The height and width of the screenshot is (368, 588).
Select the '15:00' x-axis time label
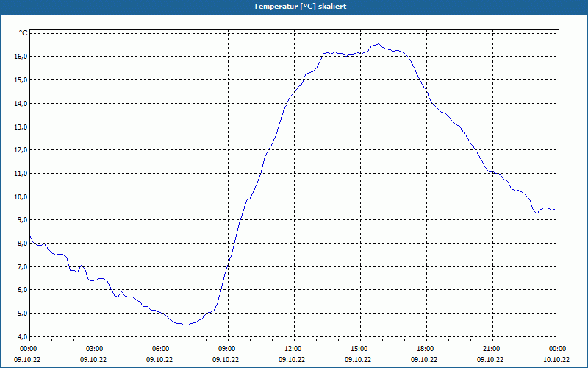pyautogui.click(x=359, y=349)
